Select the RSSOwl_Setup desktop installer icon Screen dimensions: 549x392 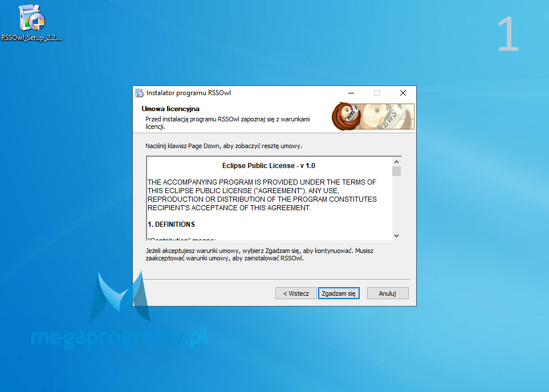(x=31, y=23)
